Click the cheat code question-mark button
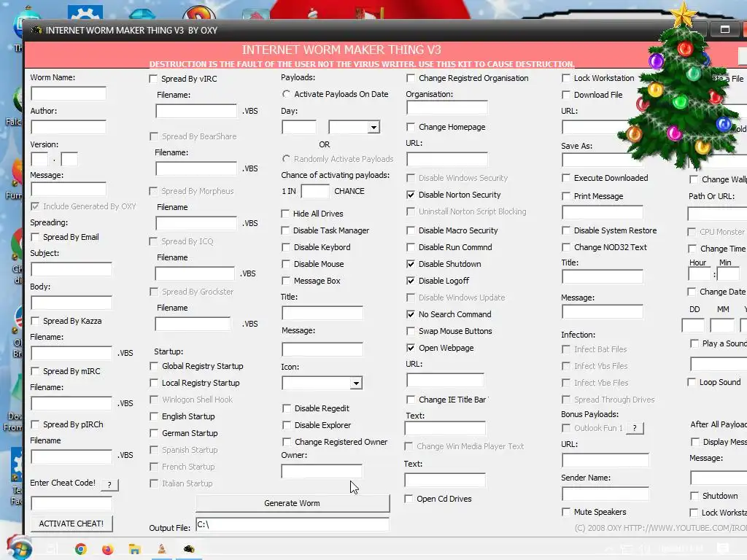Screen dimensions: 747x560 coord(109,485)
